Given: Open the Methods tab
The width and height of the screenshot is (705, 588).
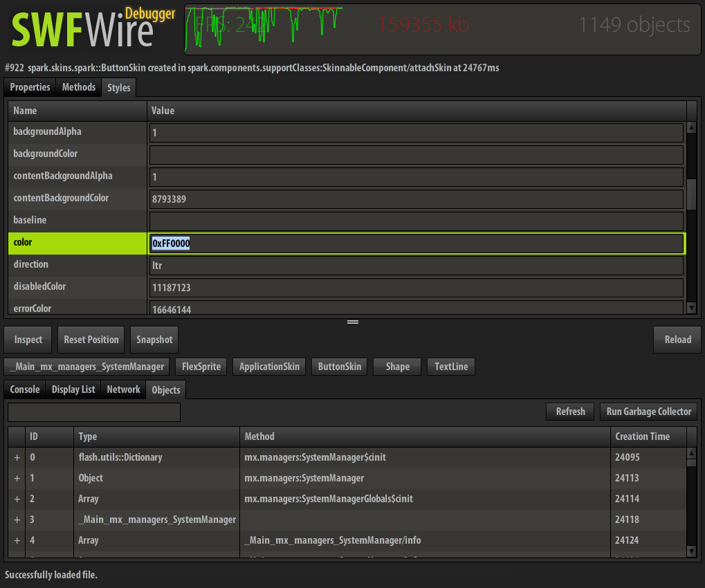Looking at the screenshot, I should (x=79, y=87).
